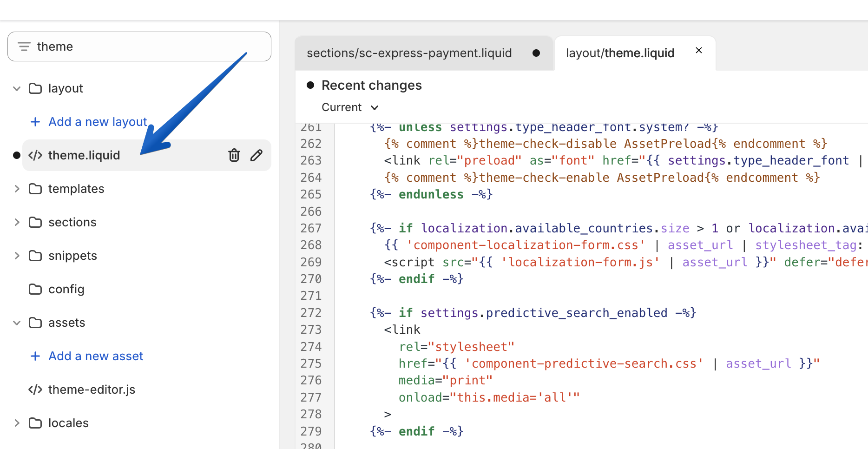The image size is (868, 449).
Task: Click 'localization-form.js' string on line 269
Action: 580,262
